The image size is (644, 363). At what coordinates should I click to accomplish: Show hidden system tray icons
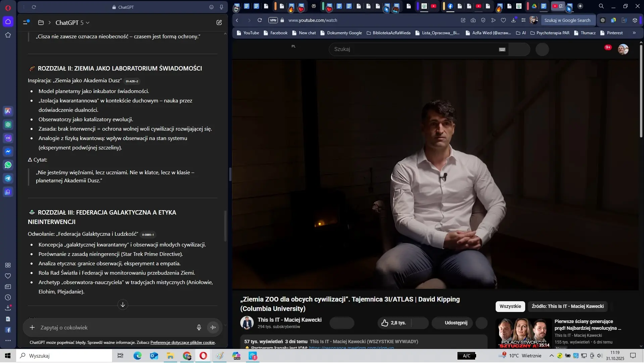click(551, 356)
